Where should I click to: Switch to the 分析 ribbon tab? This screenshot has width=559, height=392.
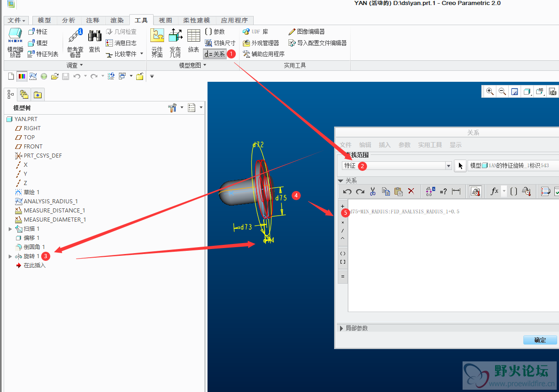pyautogui.click(x=69, y=21)
